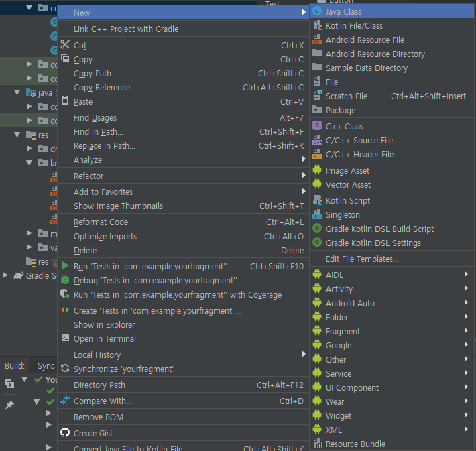Open the Widget templates submenu

click(x=392, y=415)
